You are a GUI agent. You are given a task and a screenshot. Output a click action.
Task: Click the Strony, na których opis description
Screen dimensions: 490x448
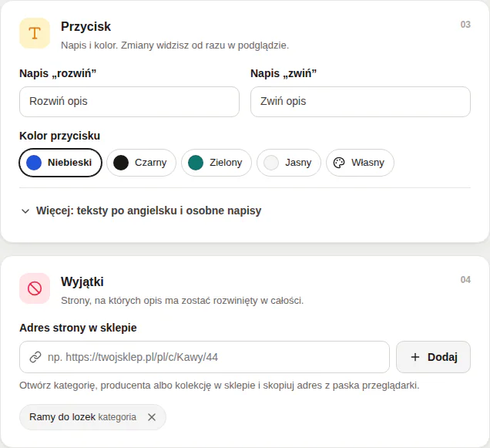(x=182, y=301)
